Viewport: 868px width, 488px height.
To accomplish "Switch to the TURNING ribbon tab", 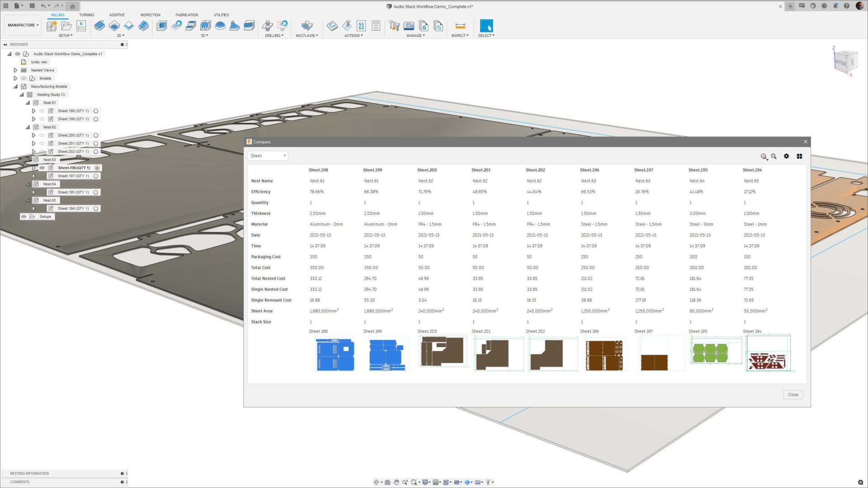I will (87, 14).
